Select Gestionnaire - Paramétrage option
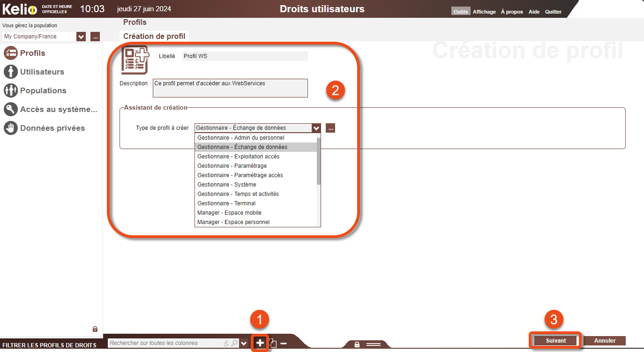The image size is (644, 352). point(256,166)
